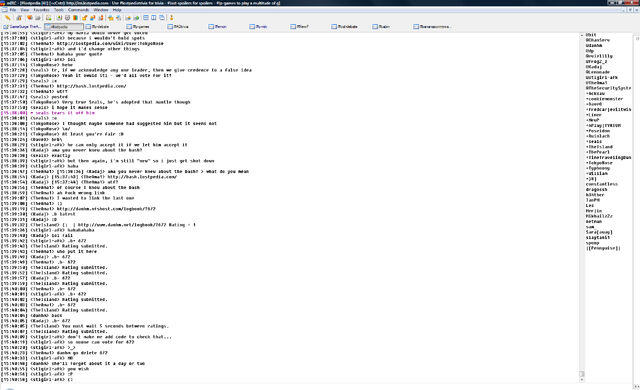
Task: Click the Tile Horizontal windows icon
Action: 146,18
